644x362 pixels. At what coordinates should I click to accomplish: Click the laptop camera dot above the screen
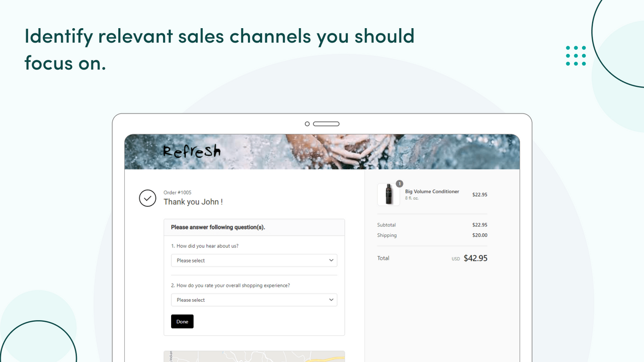307,123
